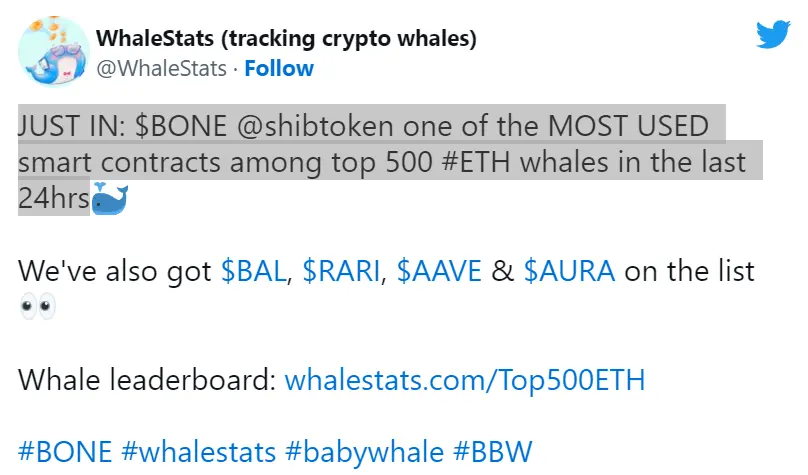Click the spouting whale emoji
Image resolution: width=808 pixels, height=475 pixels.
109,199
